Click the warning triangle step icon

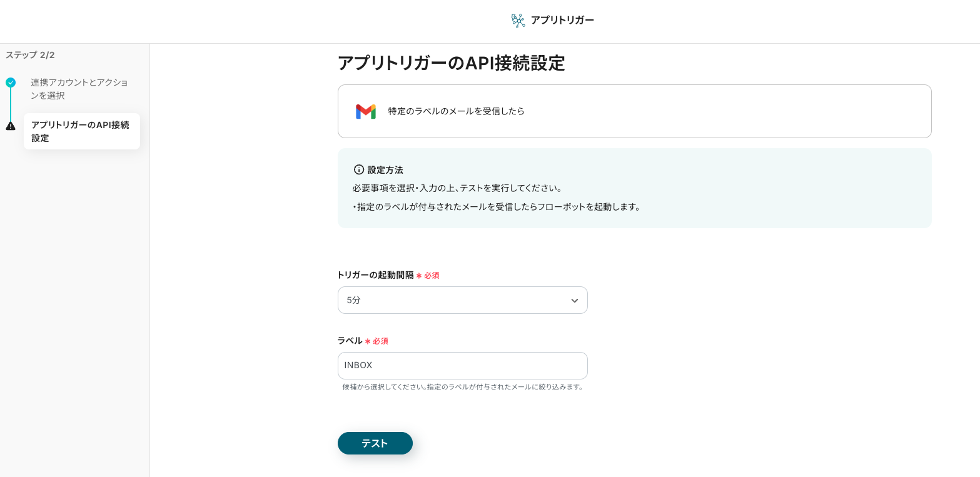pos(11,126)
